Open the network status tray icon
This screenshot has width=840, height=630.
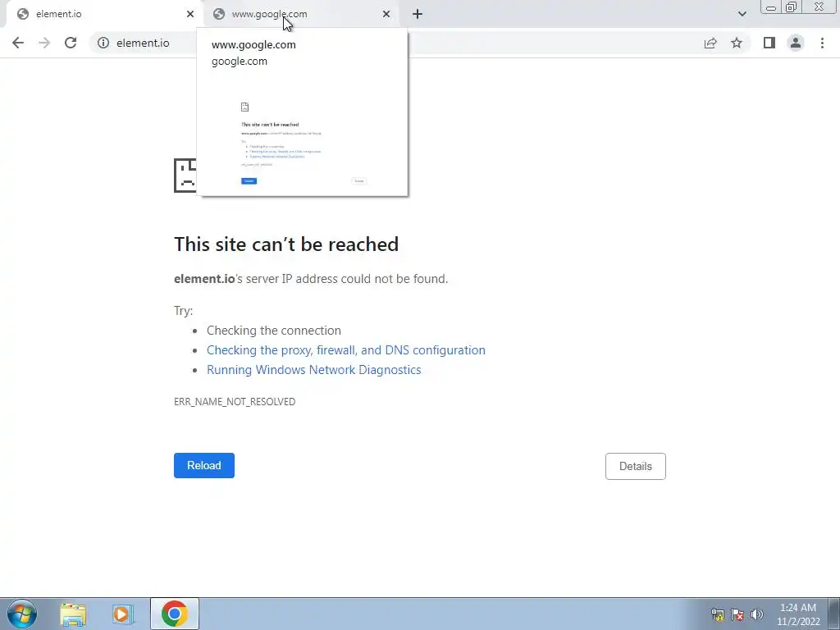click(x=718, y=614)
